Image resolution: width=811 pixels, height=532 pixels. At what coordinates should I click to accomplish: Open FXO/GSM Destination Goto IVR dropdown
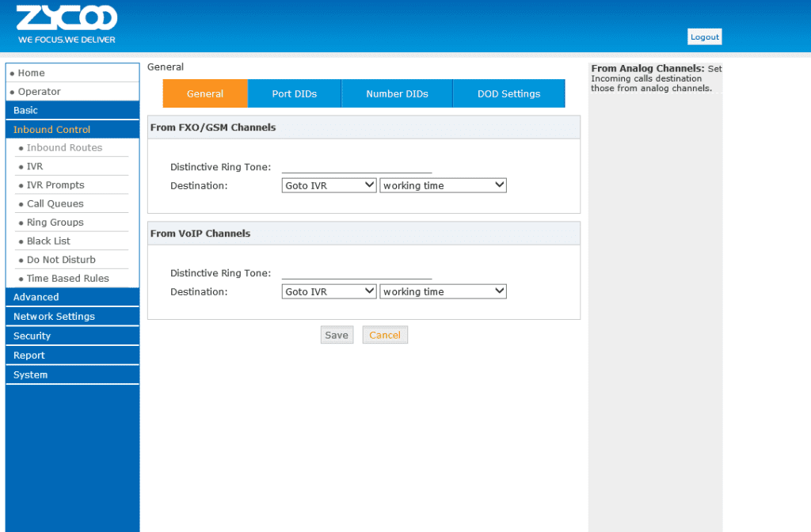point(329,185)
